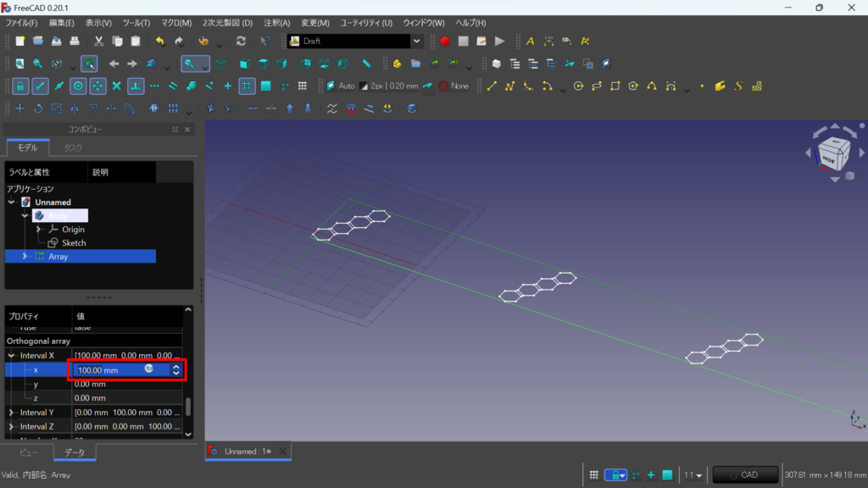Click the property panel vertical scrollbar
Screen dimensions: 868x488
[x=188, y=406]
